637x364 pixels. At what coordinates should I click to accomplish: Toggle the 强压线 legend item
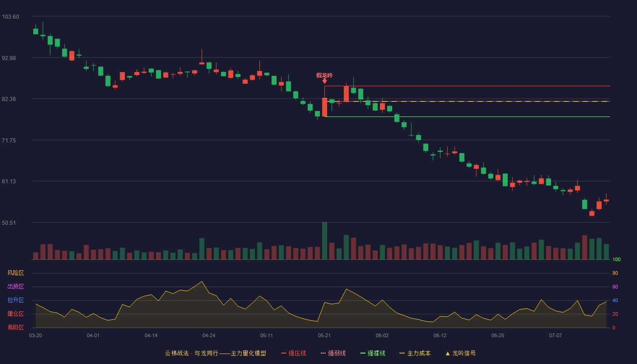(x=293, y=353)
